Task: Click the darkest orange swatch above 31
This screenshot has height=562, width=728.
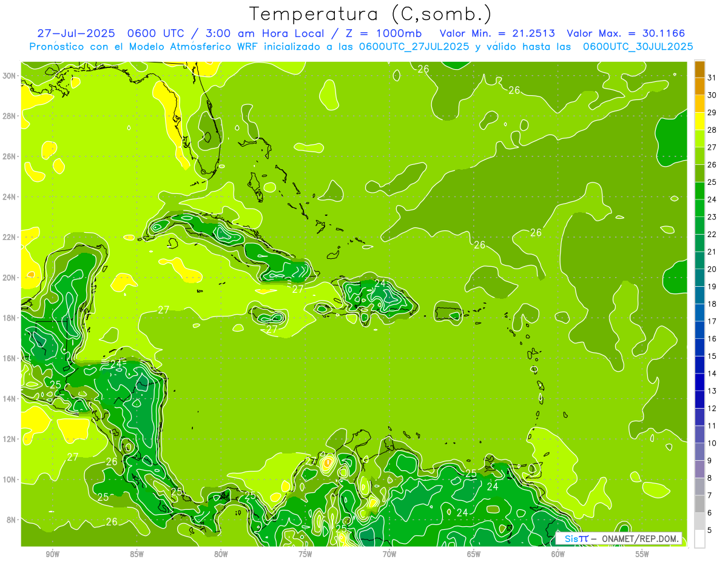Action: point(699,69)
